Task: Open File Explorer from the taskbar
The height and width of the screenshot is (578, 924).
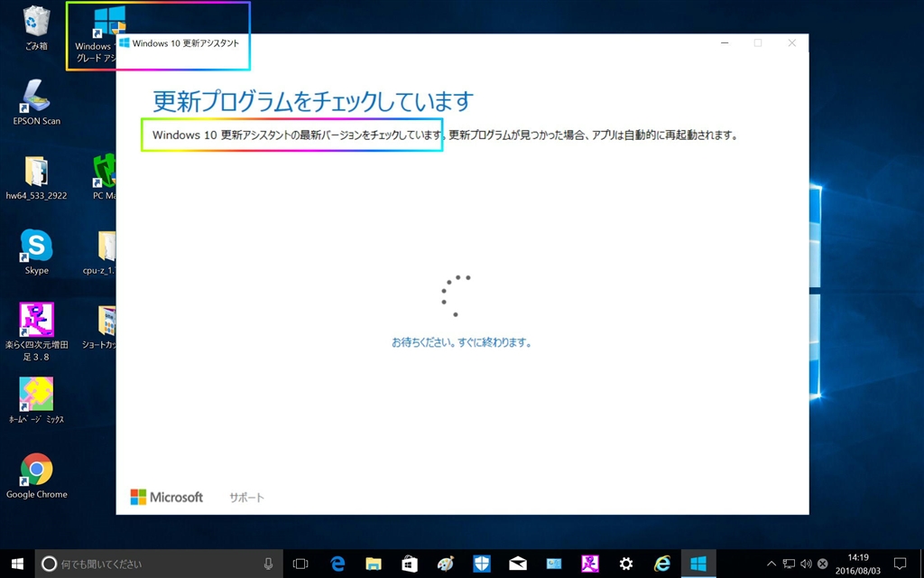Action: coord(373,564)
